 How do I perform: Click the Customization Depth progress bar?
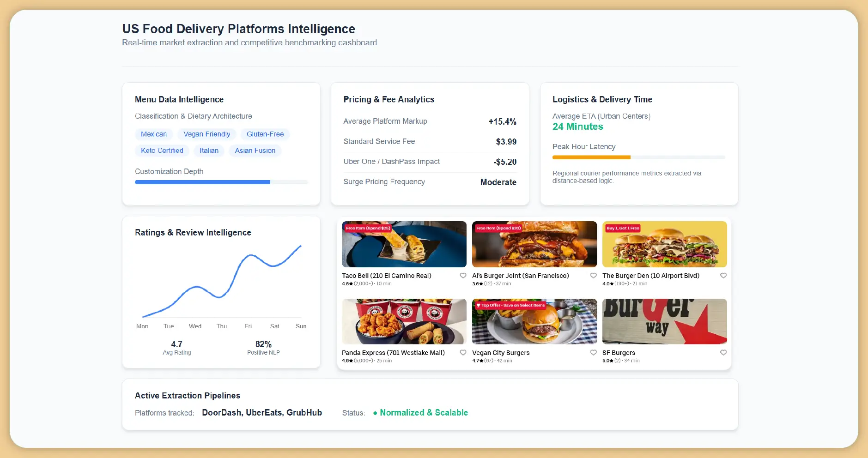tap(221, 182)
